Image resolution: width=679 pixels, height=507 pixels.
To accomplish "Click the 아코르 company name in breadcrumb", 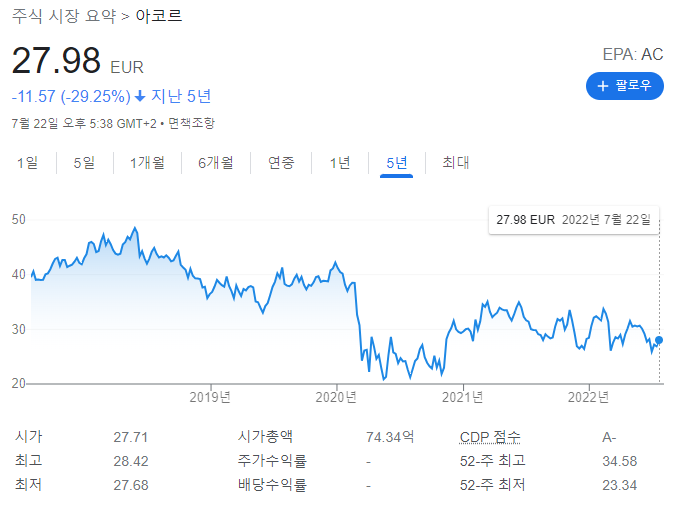I will click(x=159, y=16).
